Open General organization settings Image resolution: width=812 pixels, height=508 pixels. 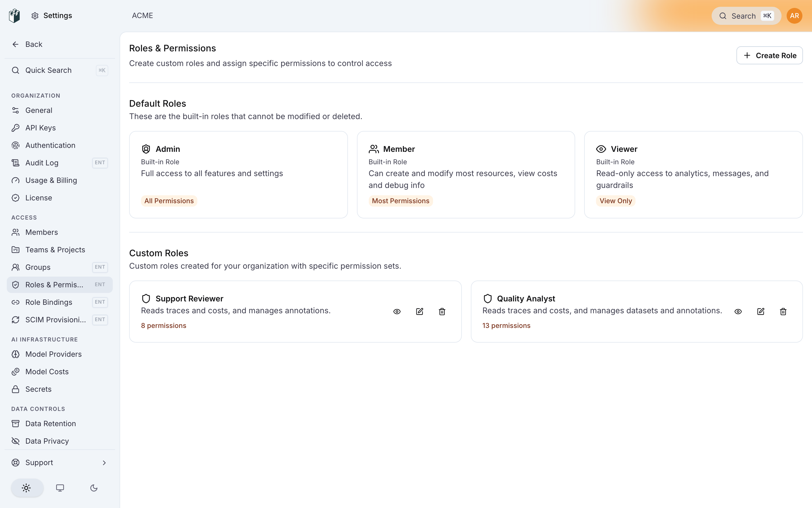(60, 110)
